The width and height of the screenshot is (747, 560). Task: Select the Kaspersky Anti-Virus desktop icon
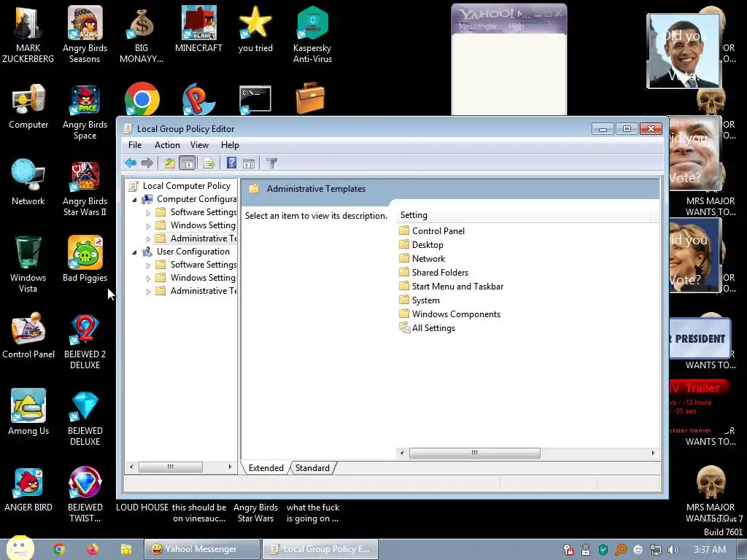[x=312, y=34]
